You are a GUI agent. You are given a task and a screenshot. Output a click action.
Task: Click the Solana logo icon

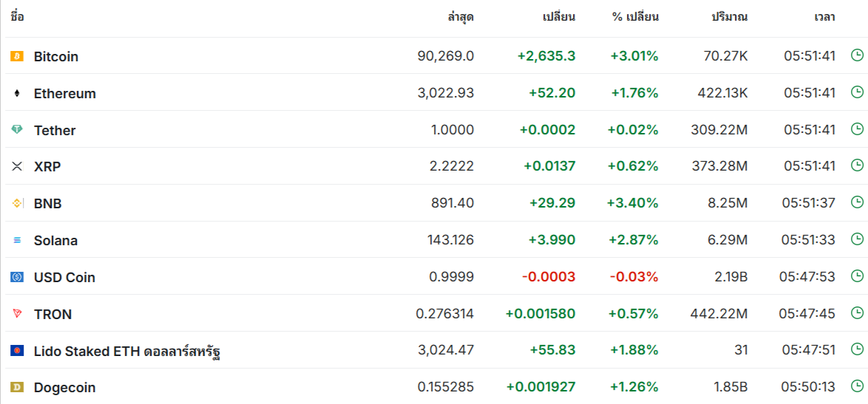[x=17, y=241]
